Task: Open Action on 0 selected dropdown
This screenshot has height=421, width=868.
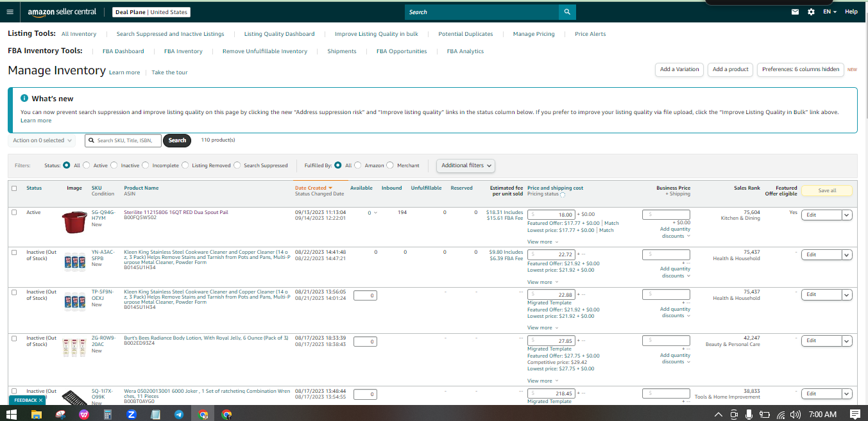Action: 42,140
